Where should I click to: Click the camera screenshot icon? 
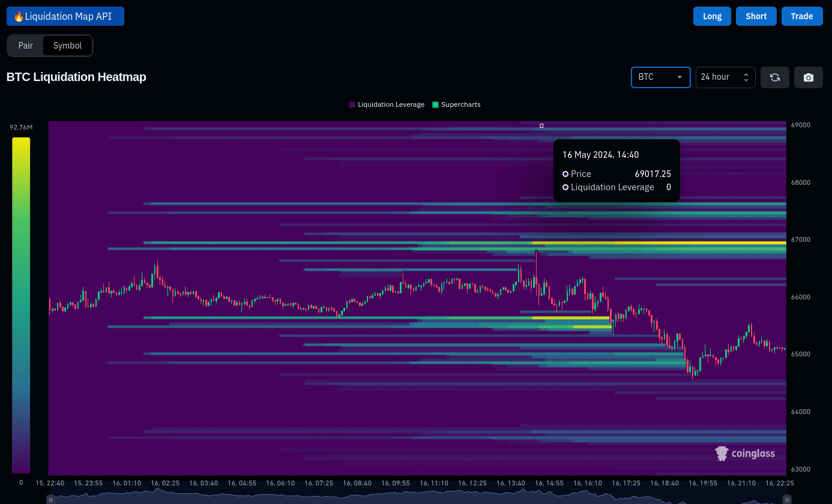click(x=808, y=77)
